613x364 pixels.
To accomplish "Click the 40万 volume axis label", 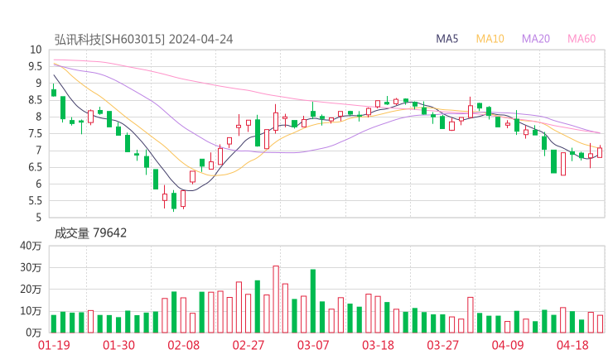I will pos(31,246).
